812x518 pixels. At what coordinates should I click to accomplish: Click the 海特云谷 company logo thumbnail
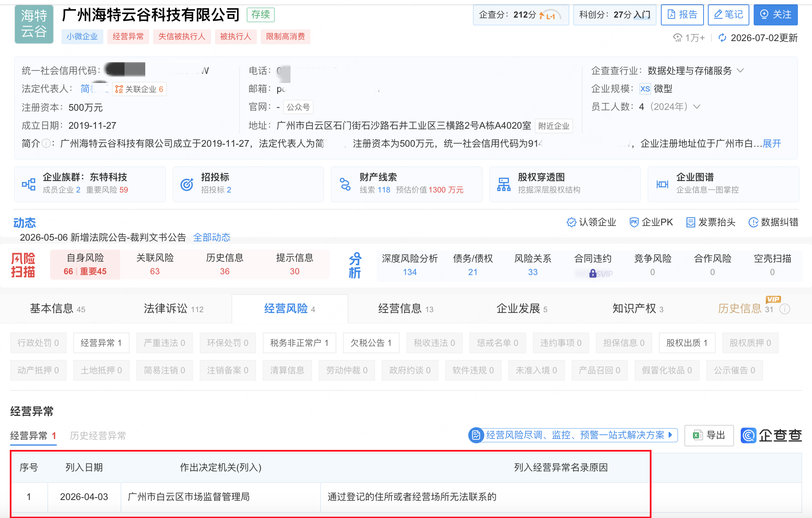34,24
